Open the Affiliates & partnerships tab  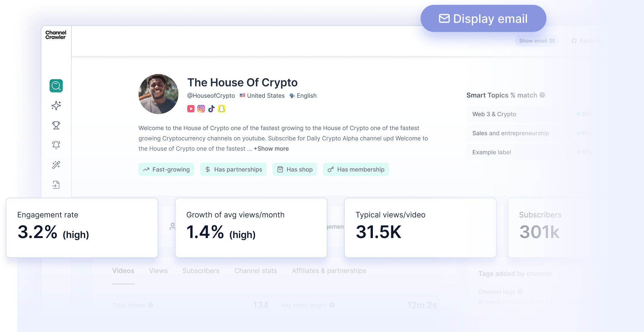329,271
